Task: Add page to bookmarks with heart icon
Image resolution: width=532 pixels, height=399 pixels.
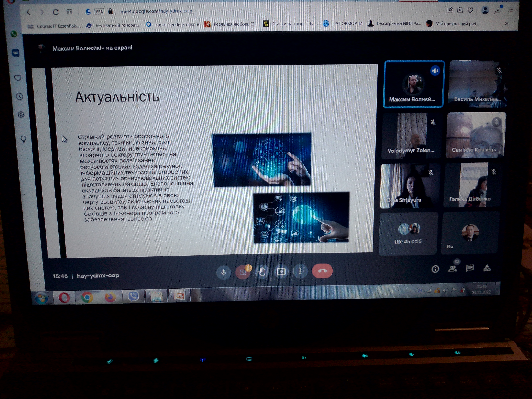Action: (x=470, y=10)
